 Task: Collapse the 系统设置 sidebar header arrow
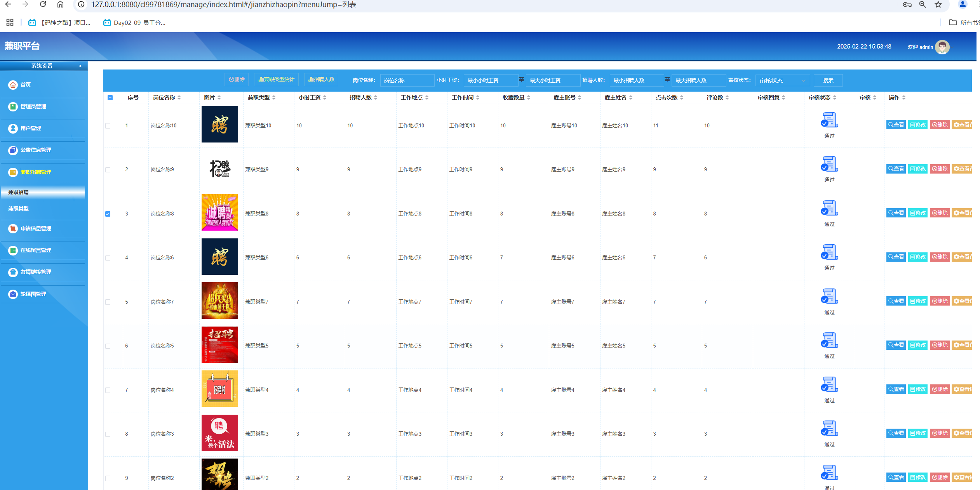[80, 66]
